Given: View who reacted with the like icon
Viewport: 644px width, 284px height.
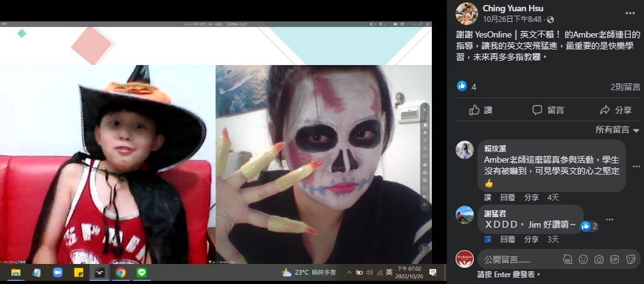Looking at the screenshot, I should tap(462, 86).
